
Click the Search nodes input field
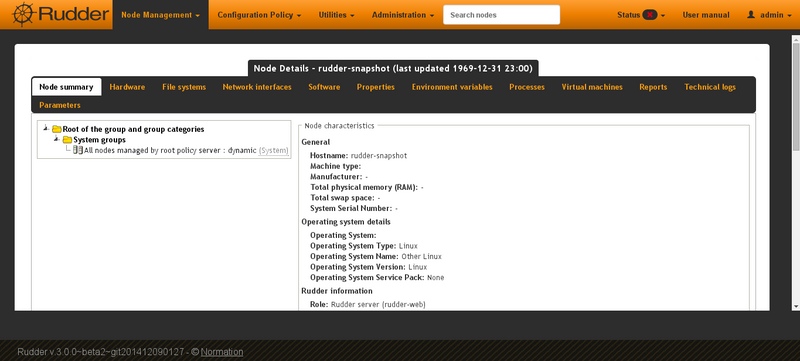click(502, 15)
